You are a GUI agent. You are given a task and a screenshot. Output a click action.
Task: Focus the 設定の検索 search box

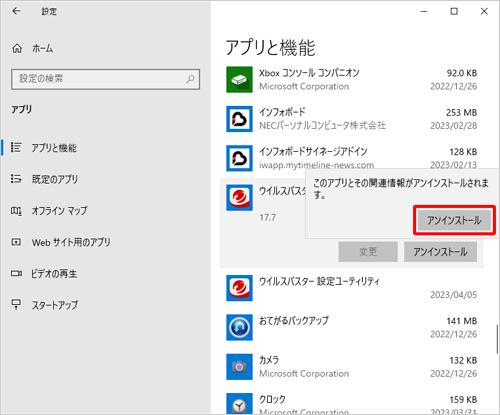(105, 79)
